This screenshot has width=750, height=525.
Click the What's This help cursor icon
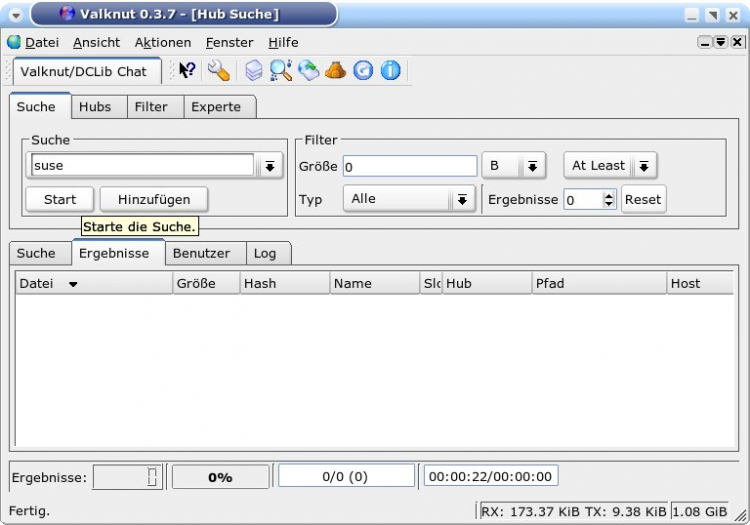pos(187,71)
